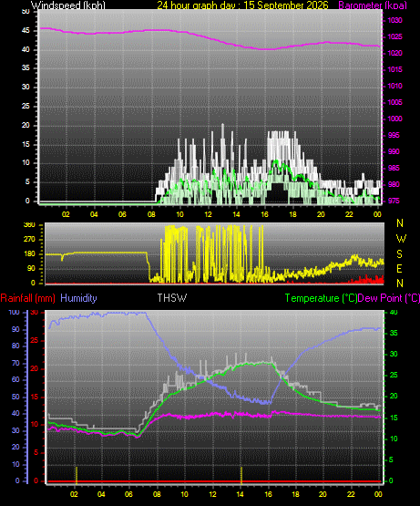Click the Windspeed (kph) axis title
This screenshot has width=420, height=506.
coord(68,5)
